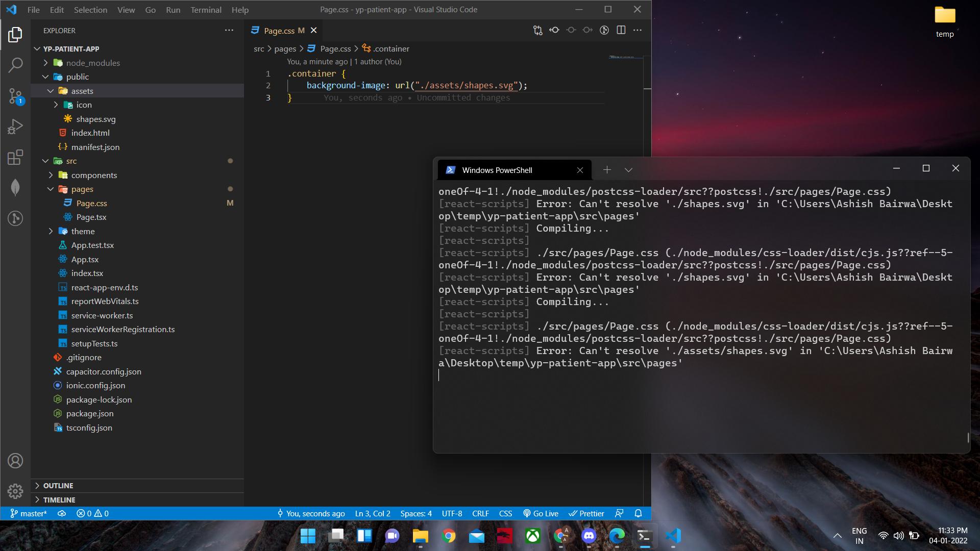This screenshot has height=551, width=980.
Task: Open shapes.svg in the explorer
Action: click(137, 119)
